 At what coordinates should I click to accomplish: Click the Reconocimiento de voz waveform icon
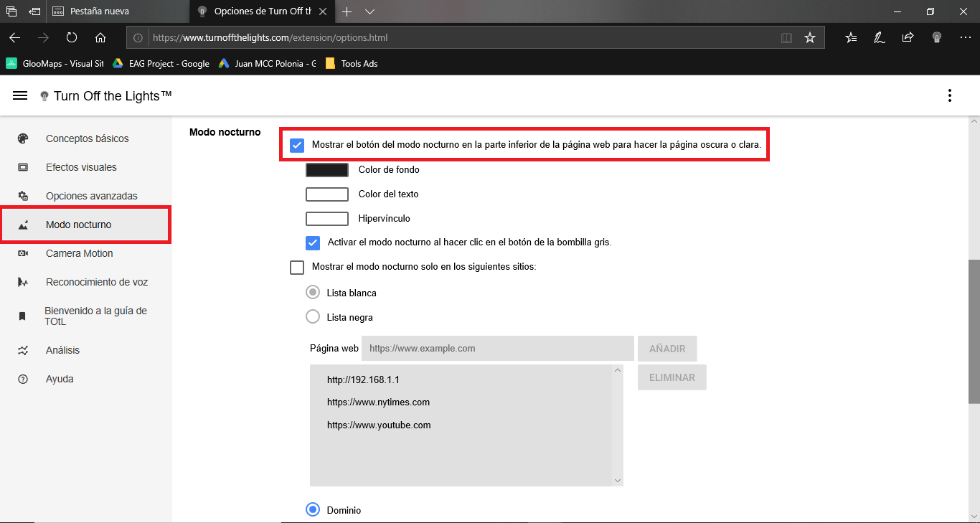click(23, 282)
